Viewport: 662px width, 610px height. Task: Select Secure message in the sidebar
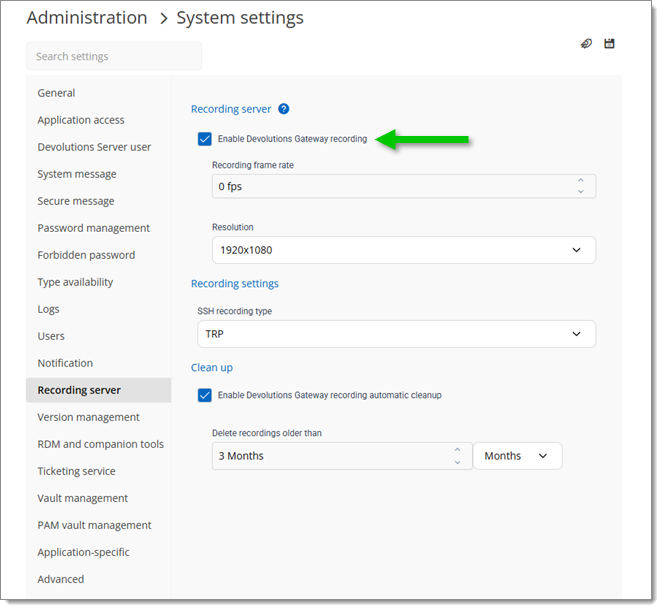click(x=98, y=201)
